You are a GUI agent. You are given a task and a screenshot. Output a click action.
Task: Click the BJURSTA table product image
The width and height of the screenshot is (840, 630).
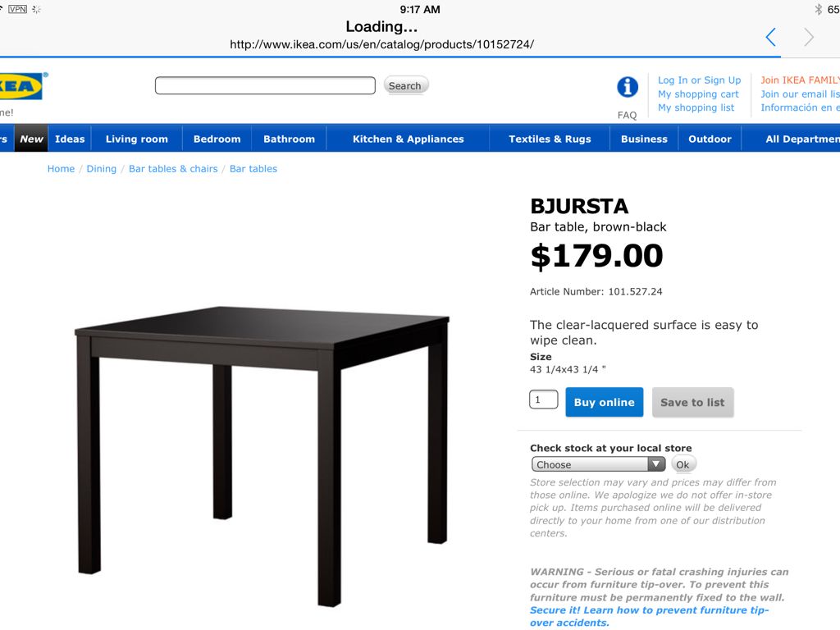tap(262, 456)
